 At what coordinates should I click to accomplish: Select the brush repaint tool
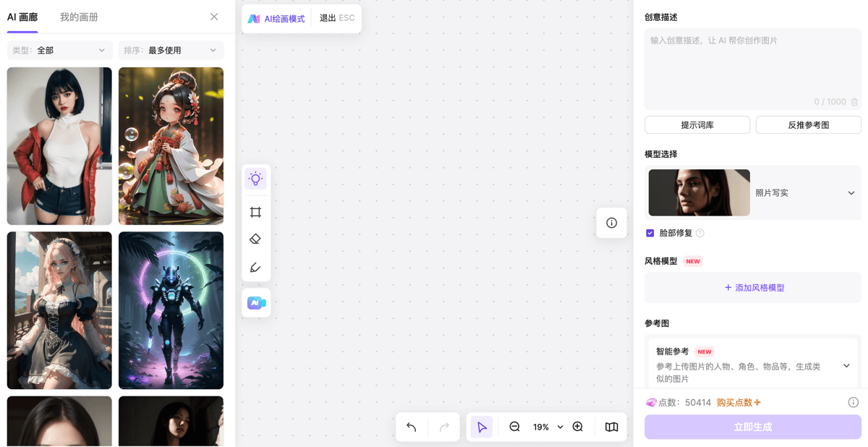point(255,268)
